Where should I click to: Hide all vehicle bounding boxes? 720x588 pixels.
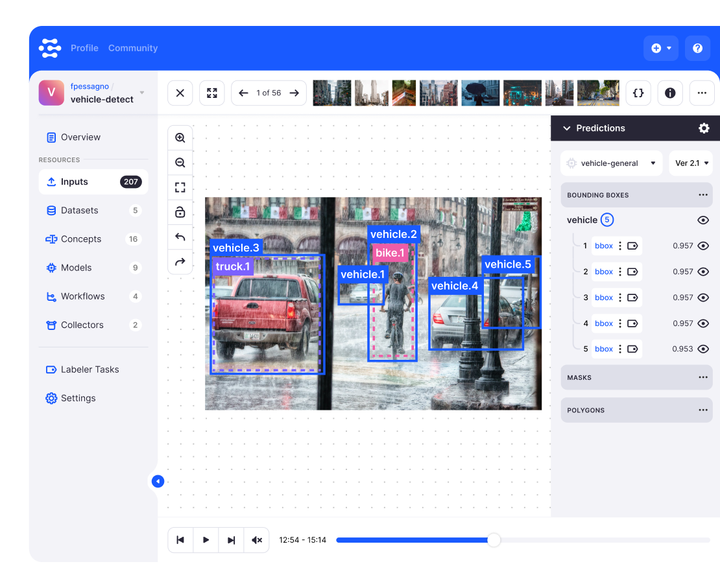[703, 220]
